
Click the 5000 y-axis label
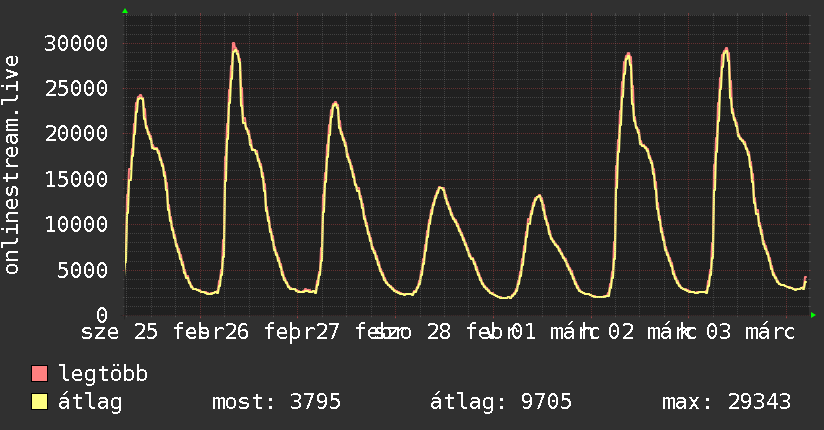(x=83, y=270)
